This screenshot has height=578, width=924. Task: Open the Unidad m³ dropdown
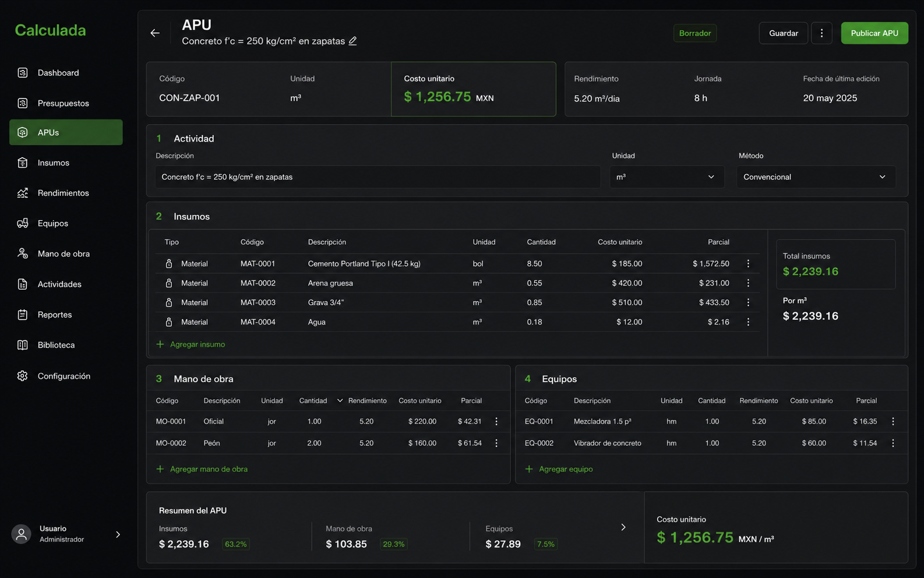point(666,177)
